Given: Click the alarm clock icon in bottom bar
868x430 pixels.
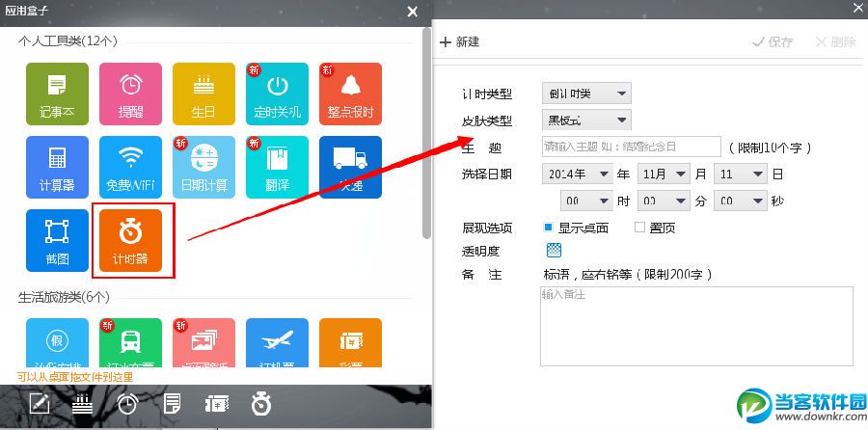Looking at the screenshot, I should [x=128, y=405].
